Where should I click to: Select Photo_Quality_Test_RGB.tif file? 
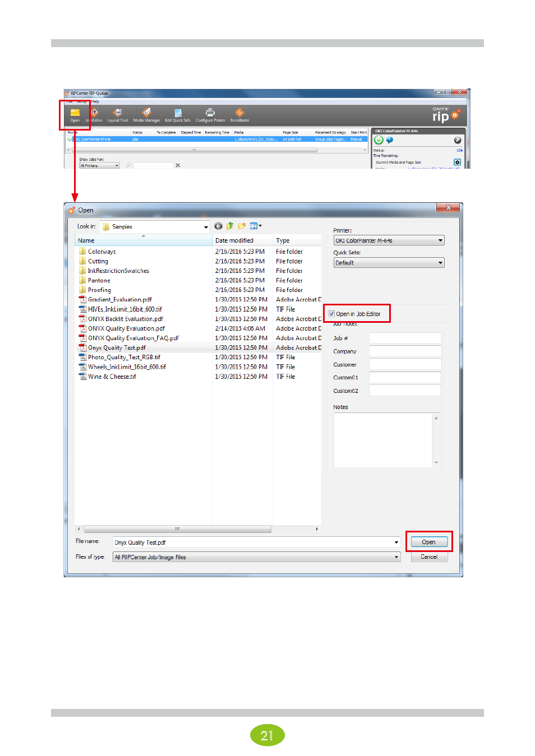pos(124,357)
